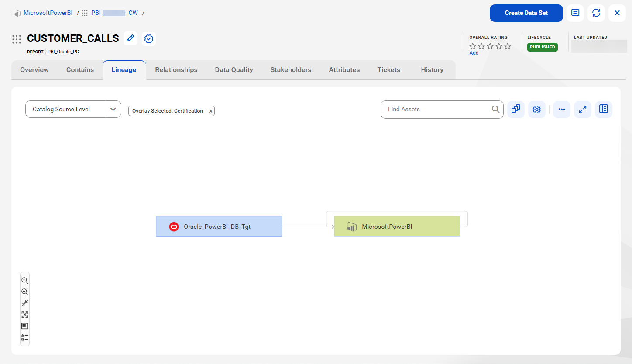This screenshot has height=364, width=632.
Task: Select the Oracle_PowerBI_DB_Tgt node
Action: [219, 227]
